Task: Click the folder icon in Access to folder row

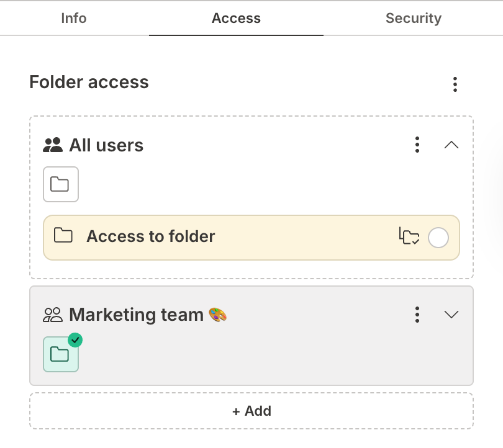Action: point(62,236)
